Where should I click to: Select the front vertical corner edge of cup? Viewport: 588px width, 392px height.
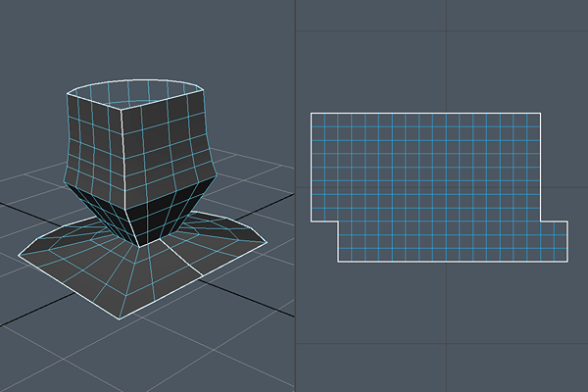pyautogui.click(x=122, y=147)
